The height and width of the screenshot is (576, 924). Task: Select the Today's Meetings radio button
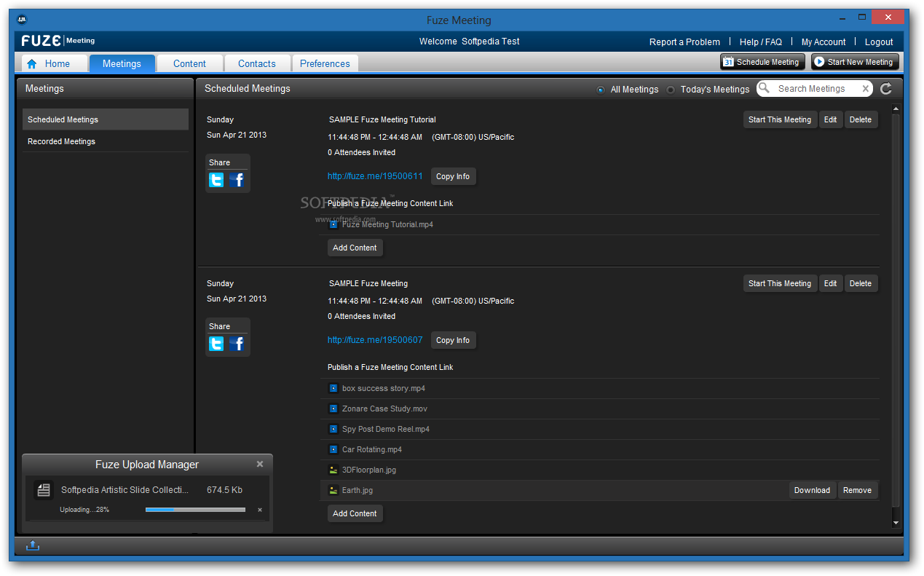[671, 90]
